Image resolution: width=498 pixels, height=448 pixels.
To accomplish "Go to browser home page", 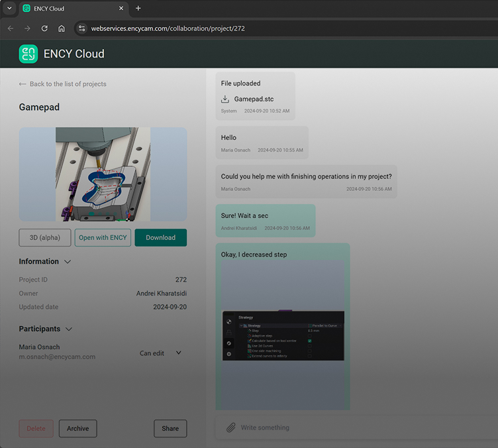I will tap(62, 28).
